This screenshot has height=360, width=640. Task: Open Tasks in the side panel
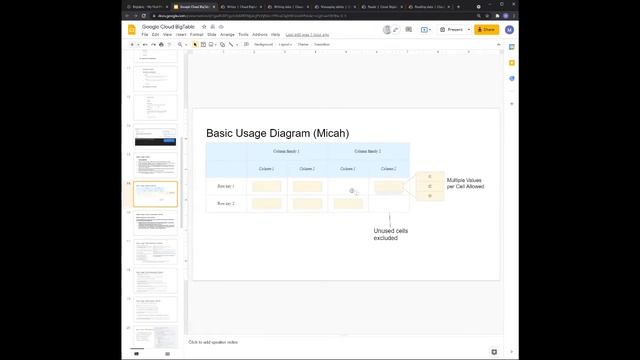512,78
